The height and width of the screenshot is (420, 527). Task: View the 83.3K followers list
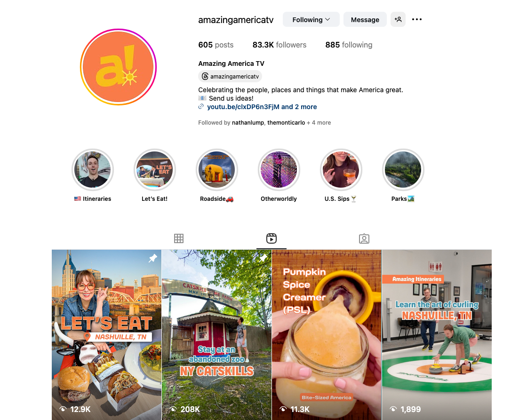pyautogui.click(x=279, y=45)
